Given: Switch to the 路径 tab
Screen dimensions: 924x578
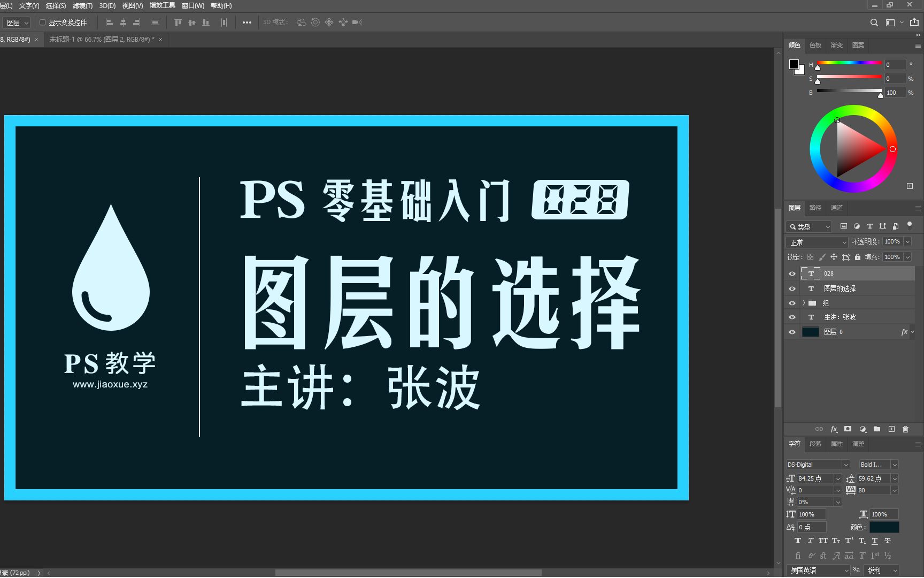Looking at the screenshot, I should 815,208.
